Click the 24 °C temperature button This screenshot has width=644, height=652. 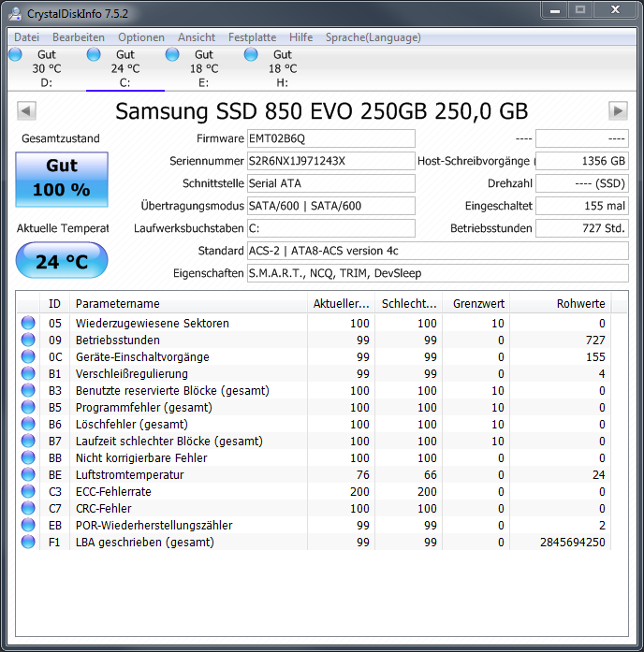click(62, 260)
